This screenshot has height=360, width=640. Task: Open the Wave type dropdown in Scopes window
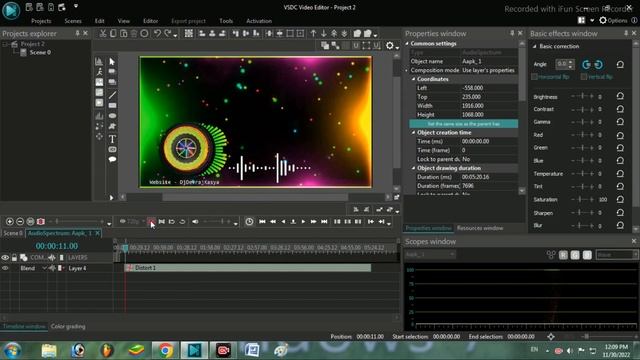(x=617, y=255)
